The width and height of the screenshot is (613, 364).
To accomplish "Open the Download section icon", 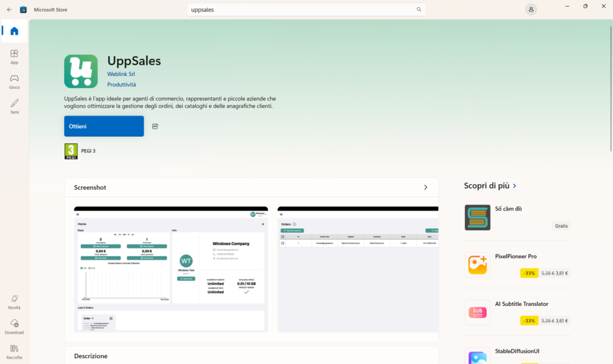I will click(13, 325).
